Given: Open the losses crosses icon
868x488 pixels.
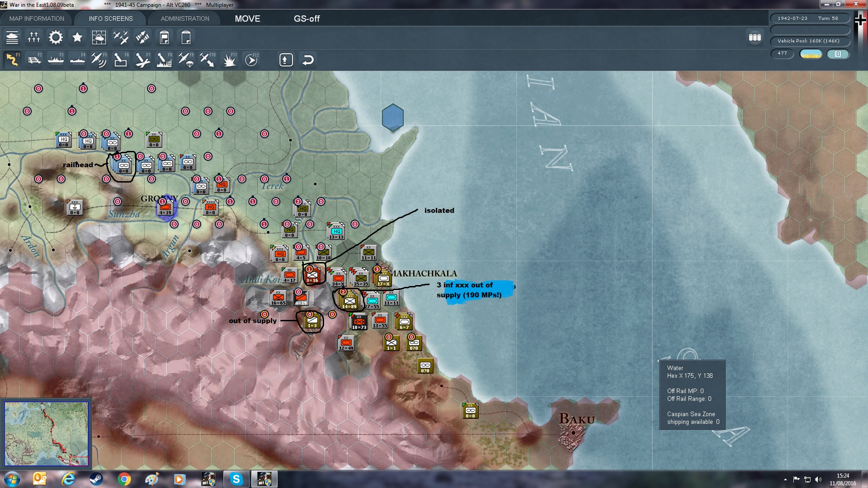Looking at the screenshot, I should click(34, 38).
